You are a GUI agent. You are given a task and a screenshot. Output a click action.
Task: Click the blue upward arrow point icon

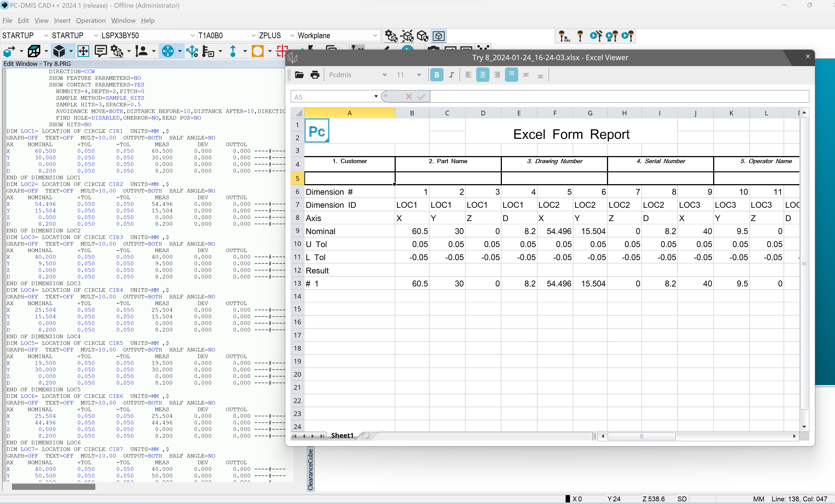(233, 52)
